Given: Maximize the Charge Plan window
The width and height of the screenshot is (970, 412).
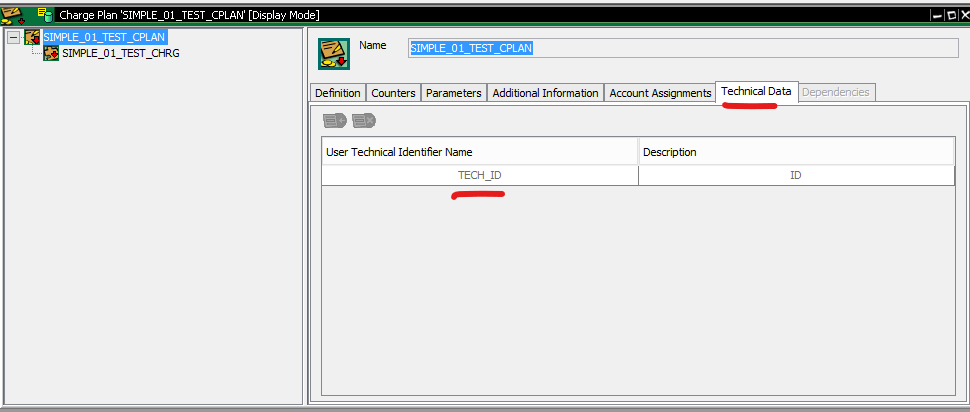Looking at the screenshot, I should click(951, 15).
